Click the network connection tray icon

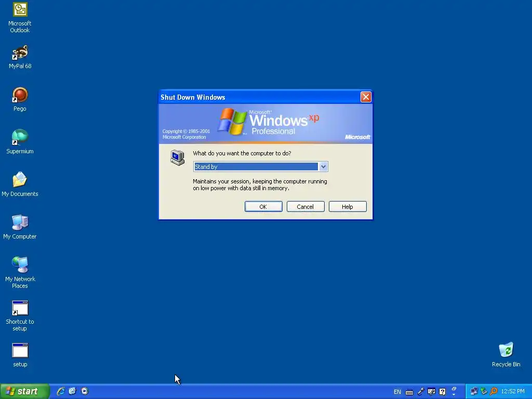(474, 392)
